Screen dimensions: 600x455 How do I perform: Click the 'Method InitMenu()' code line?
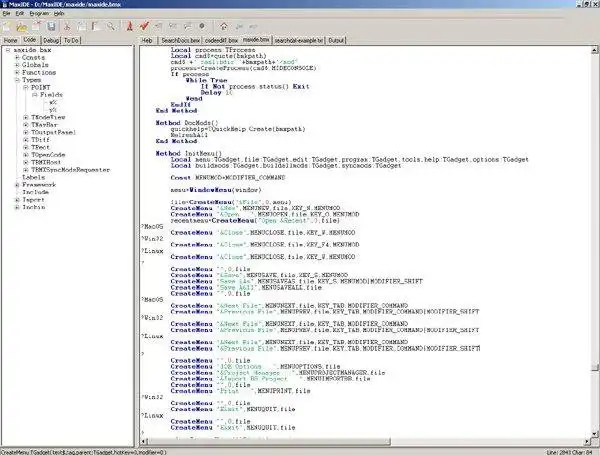pyautogui.click(x=189, y=153)
